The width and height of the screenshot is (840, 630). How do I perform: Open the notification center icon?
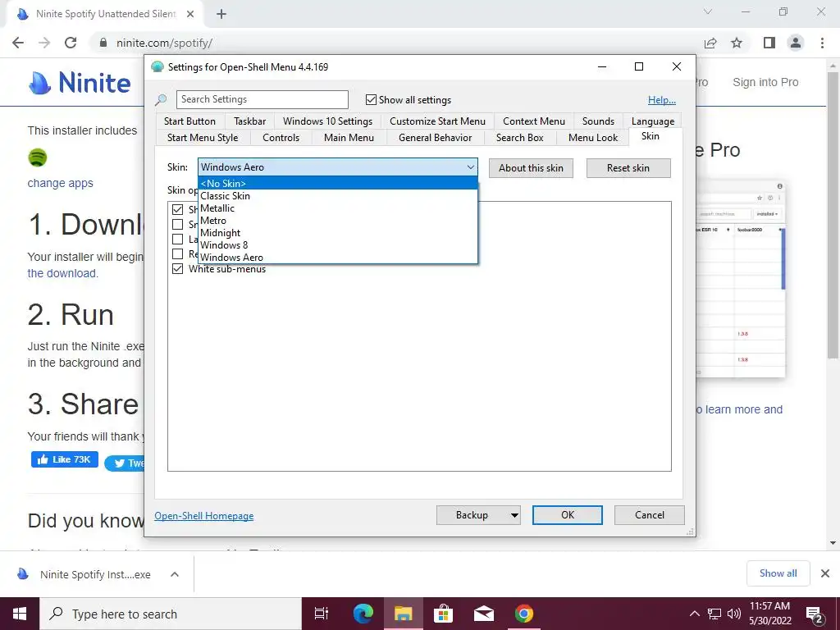pos(814,614)
